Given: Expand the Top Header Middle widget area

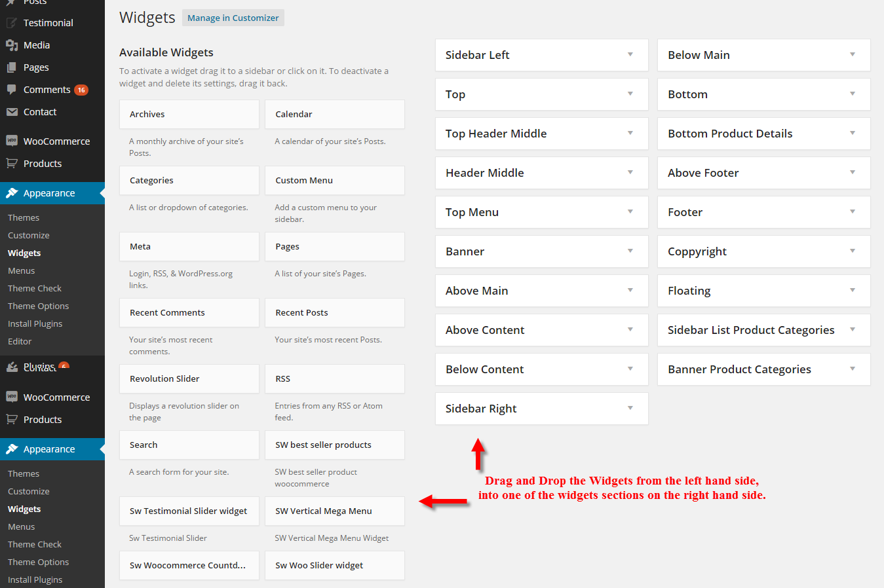Looking at the screenshot, I should (542, 134).
